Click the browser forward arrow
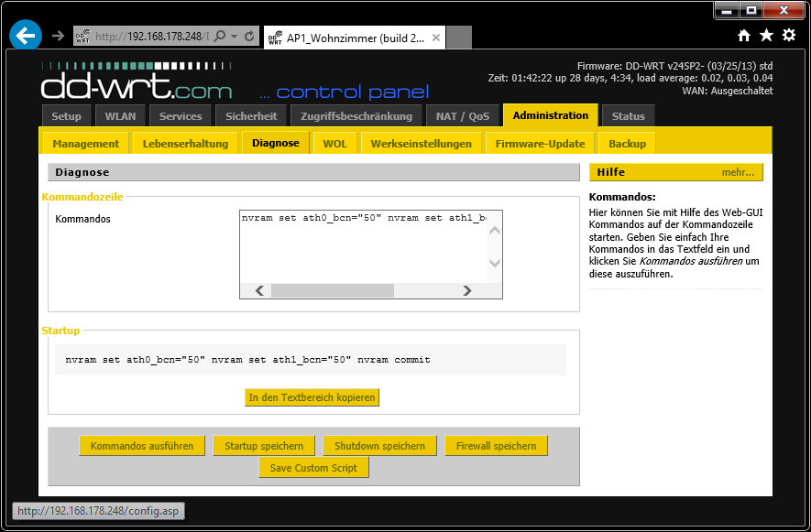This screenshot has height=532, width=811. [58, 36]
